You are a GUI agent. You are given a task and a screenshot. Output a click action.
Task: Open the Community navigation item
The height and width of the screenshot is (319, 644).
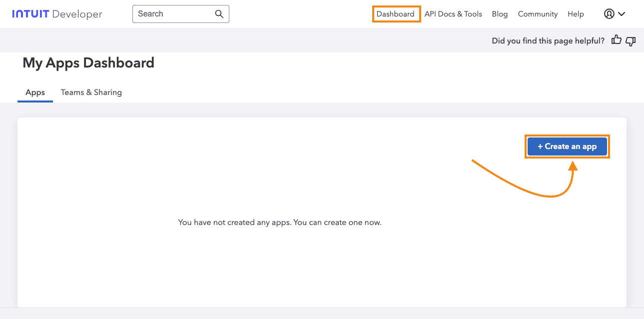(x=538, y=14)
